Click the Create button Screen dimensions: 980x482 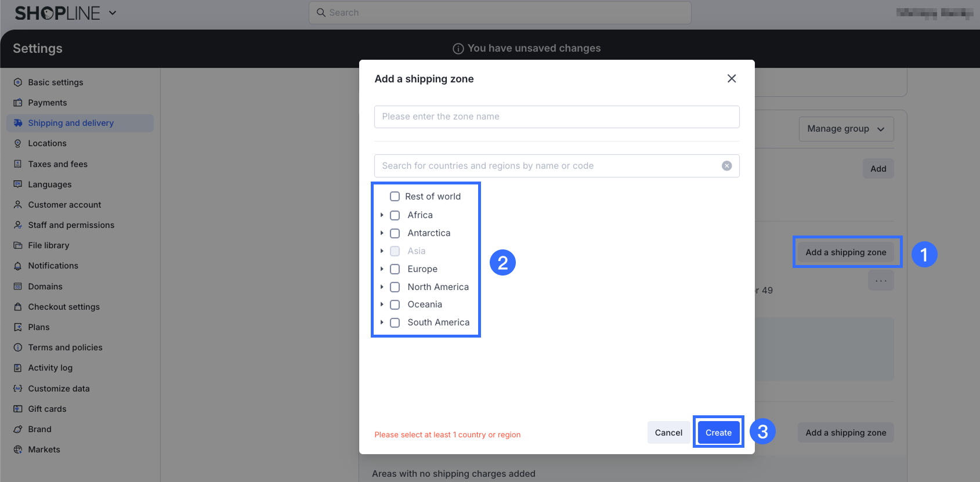click(718, 433)
